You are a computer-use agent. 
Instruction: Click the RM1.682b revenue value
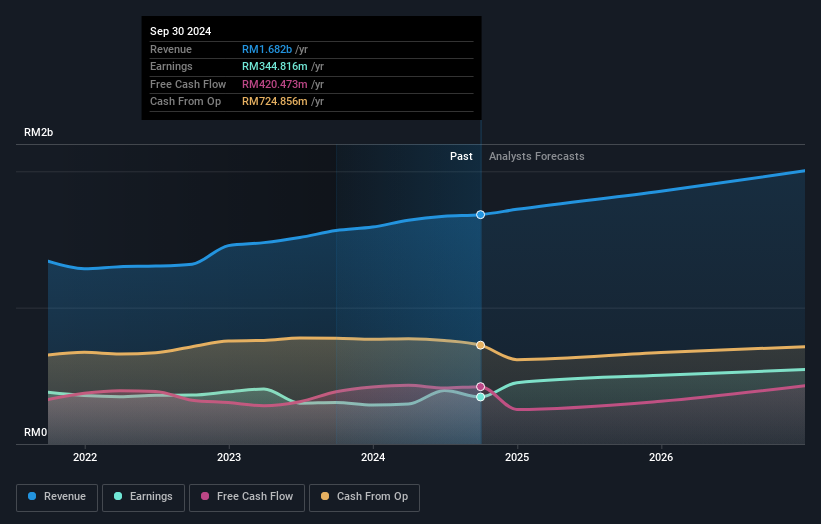tap(267, 49)
